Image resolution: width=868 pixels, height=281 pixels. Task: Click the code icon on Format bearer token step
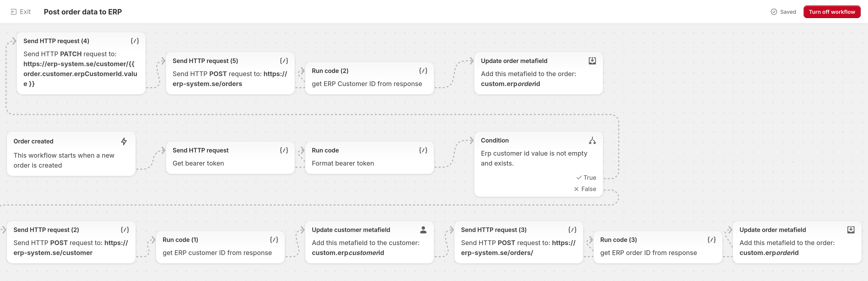[424, 150]
